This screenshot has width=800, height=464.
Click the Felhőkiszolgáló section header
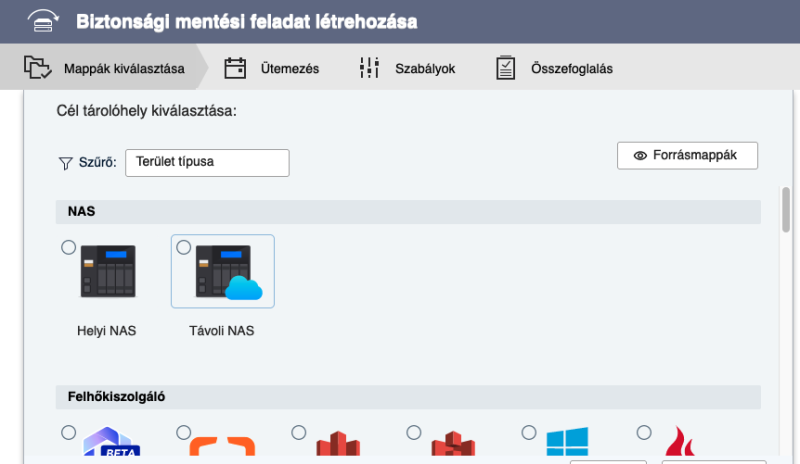(x=408, y=397)
